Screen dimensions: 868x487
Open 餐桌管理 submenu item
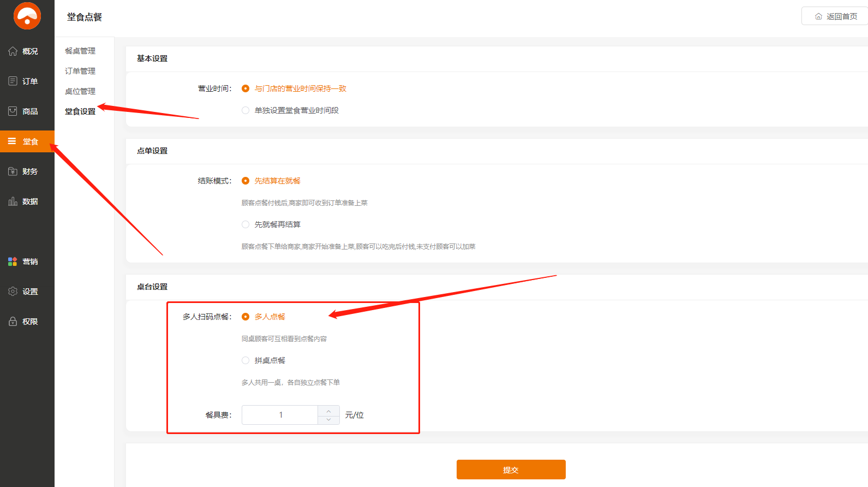point(80,51)
